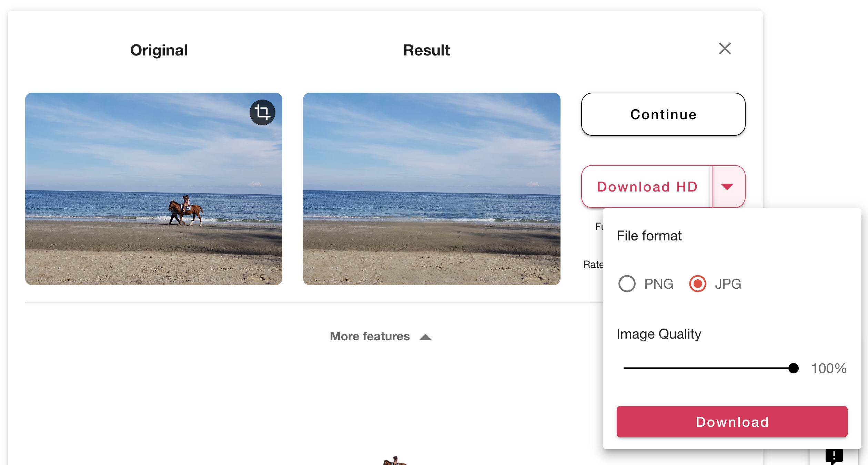This screenshot has height=465, width=868.
Task: Select the JPG file format radio button
Action: [697, 284]
